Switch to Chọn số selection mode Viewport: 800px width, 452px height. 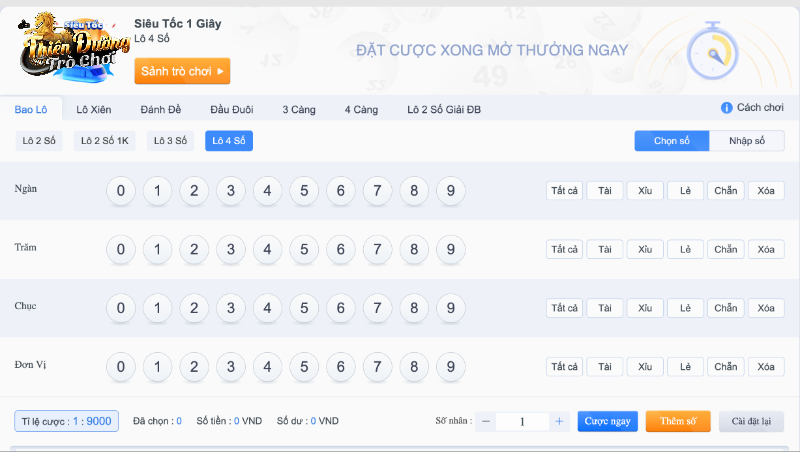pos(672,141)
